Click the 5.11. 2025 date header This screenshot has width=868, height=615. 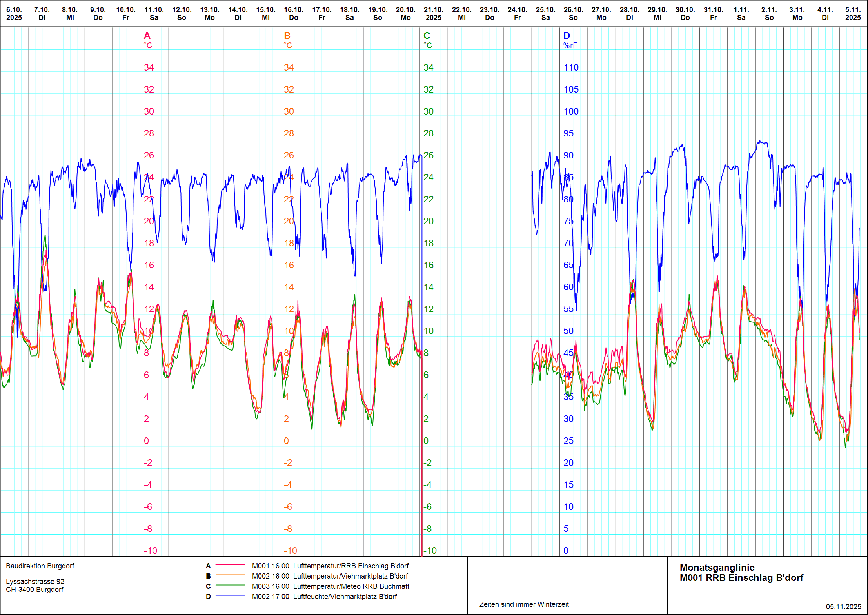pos(853,14)
